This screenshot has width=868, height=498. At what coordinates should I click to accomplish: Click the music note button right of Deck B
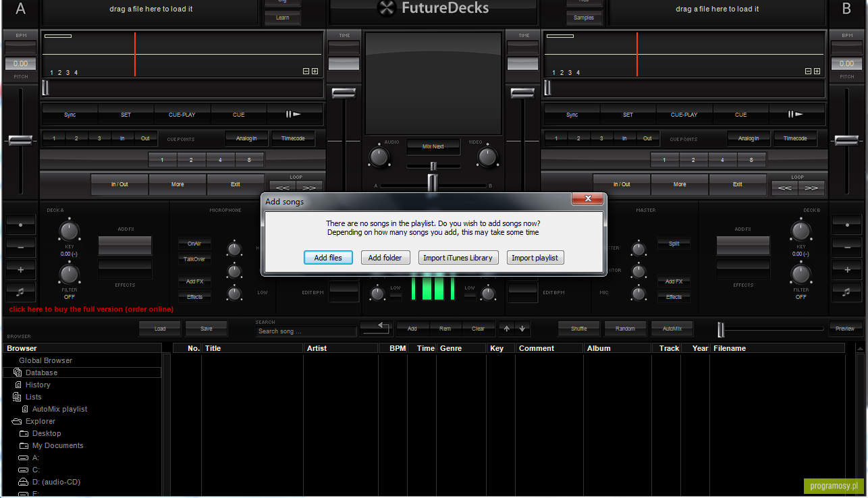coord(847,292)
